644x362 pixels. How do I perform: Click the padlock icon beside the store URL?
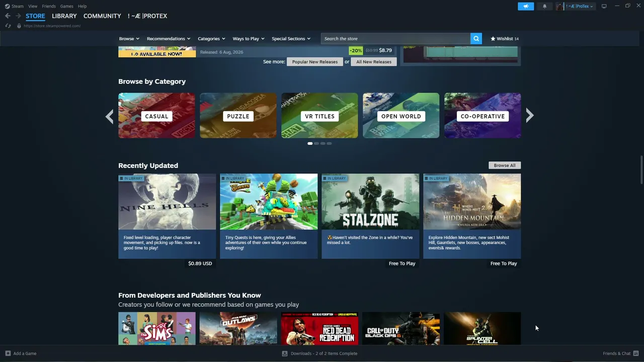click(x=19, y=26)
